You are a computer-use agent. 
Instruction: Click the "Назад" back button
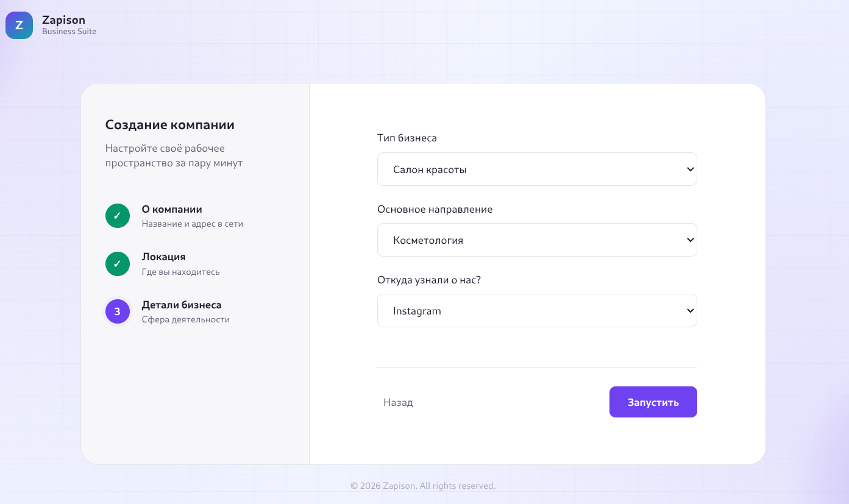tap(398, 402)
